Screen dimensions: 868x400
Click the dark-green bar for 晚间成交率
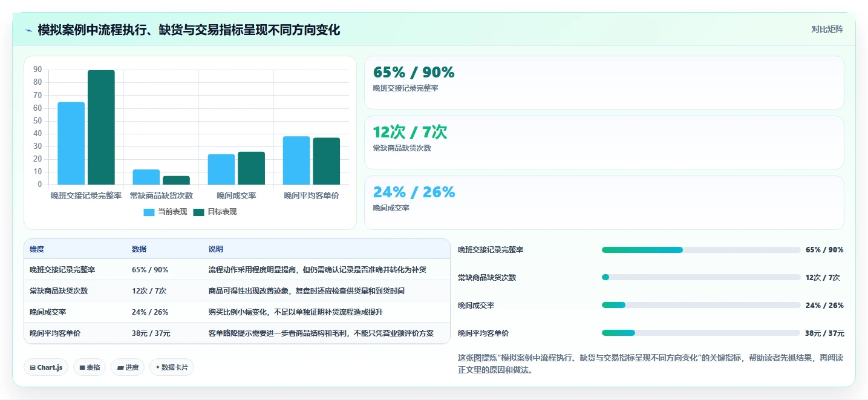251,168
